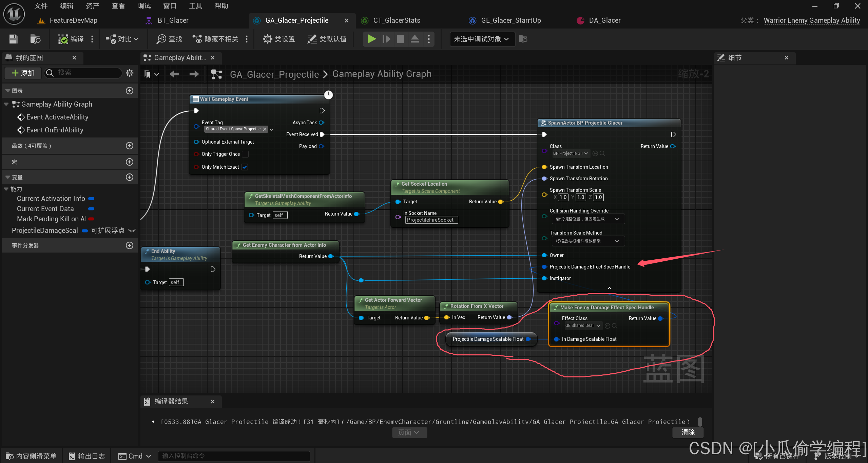Screen dimensions: 868x463
Task: Click the find (查找) magnifier icon
Action: point(161,39)
